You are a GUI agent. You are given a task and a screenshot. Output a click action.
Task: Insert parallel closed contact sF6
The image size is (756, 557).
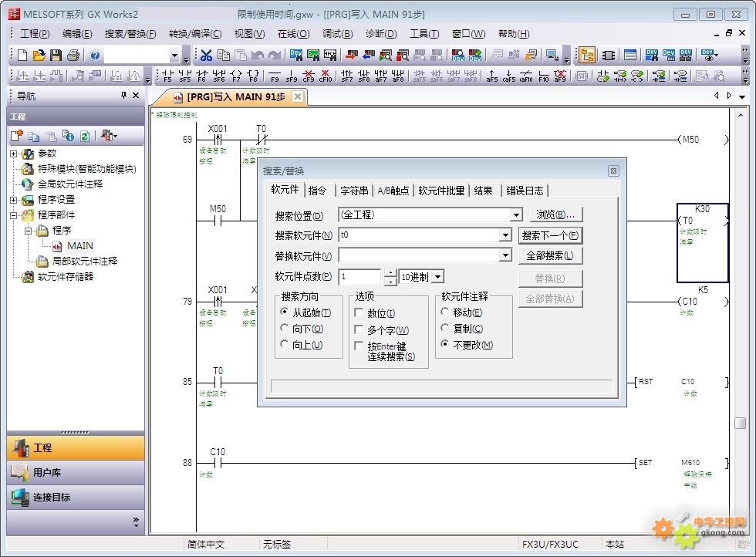point(219,76)
